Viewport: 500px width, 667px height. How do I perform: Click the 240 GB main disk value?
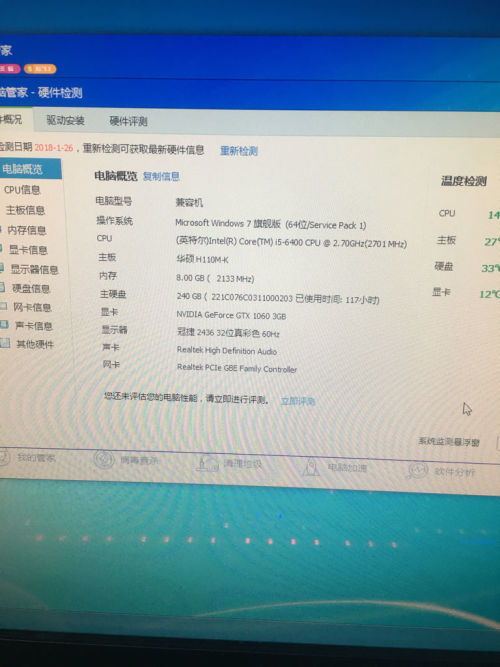[278, 299]
